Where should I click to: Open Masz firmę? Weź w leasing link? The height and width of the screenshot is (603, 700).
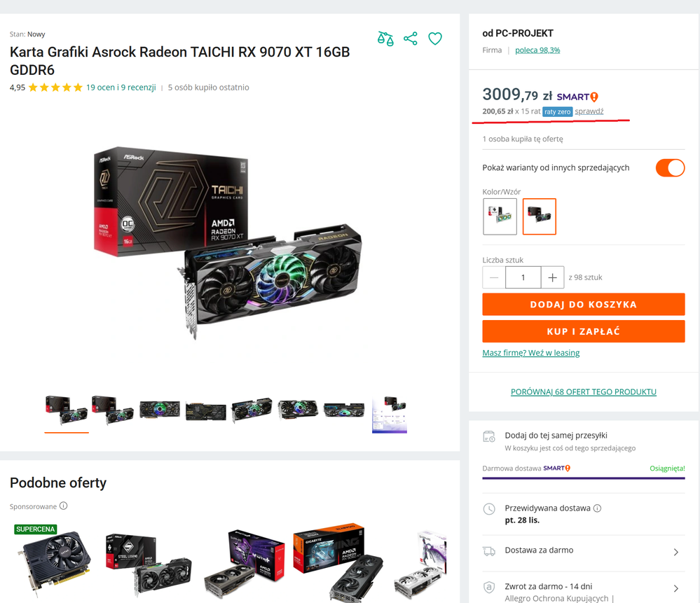(x=531, y=353)
